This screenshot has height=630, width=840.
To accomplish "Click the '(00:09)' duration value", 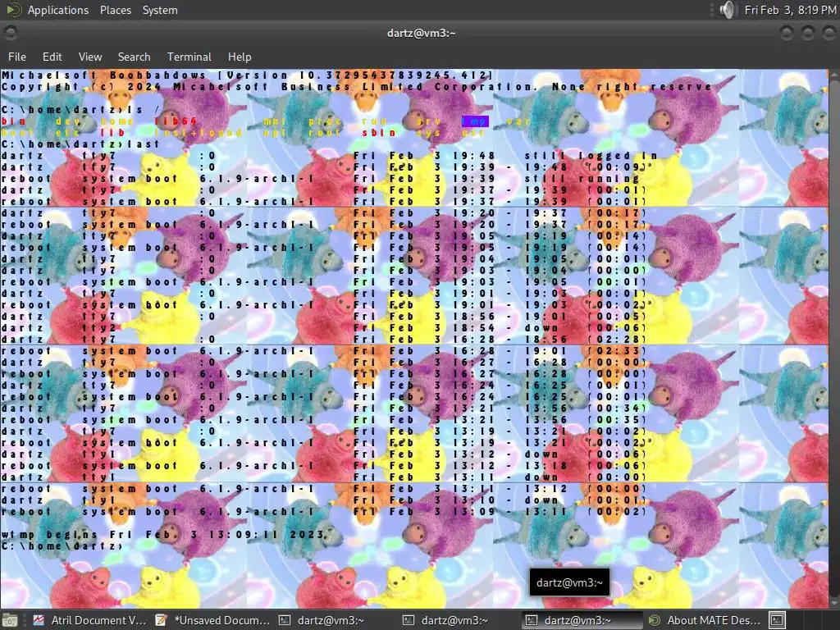I will [617, 167].
